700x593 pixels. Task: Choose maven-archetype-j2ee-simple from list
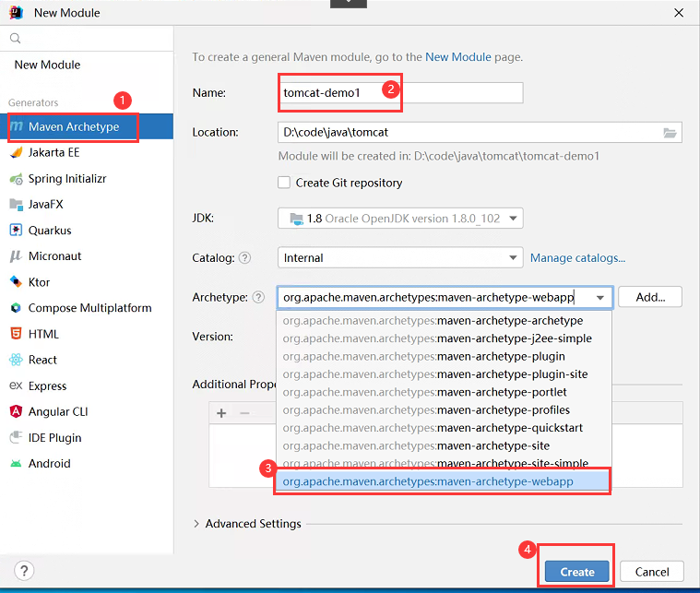click(x=444, y=338)
